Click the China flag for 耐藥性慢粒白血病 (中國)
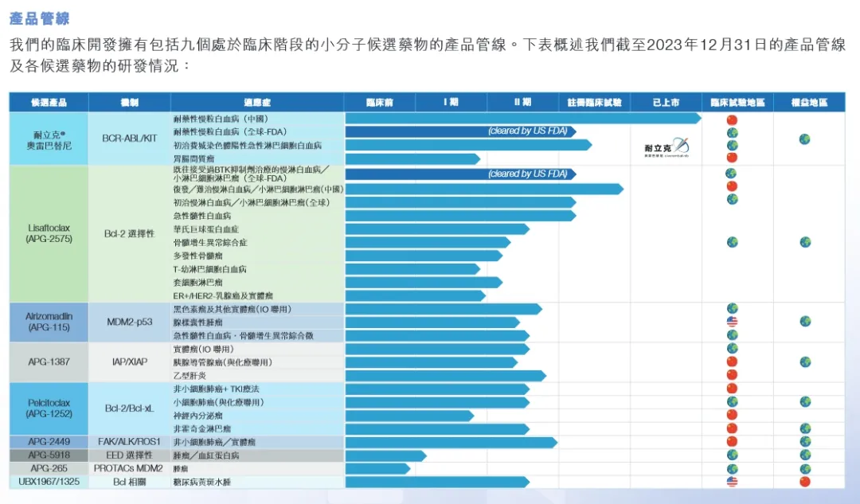Screen dimensions: 860x504 pyautogui.click(x=732, y=119)
